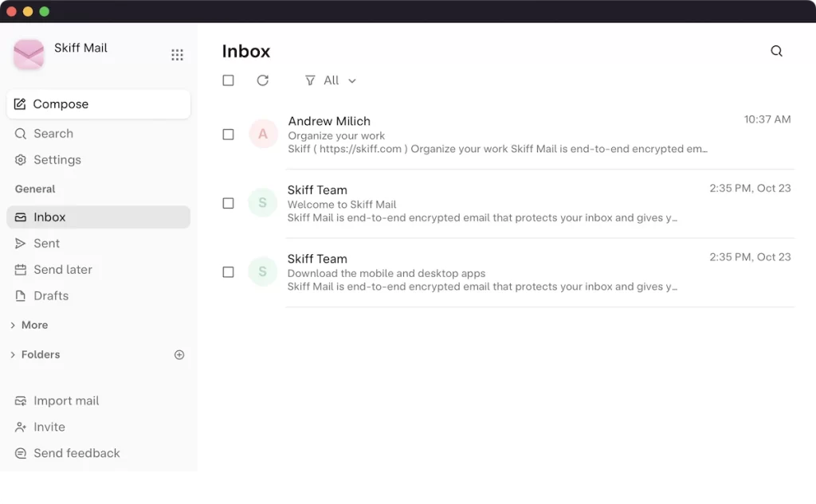Open the All filter dropdown
816x504 pixels.
tap(331, 80)
